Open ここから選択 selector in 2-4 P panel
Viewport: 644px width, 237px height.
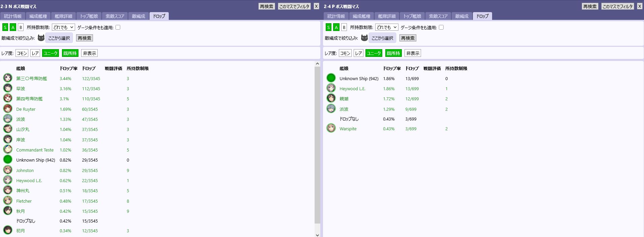point(382,38)
